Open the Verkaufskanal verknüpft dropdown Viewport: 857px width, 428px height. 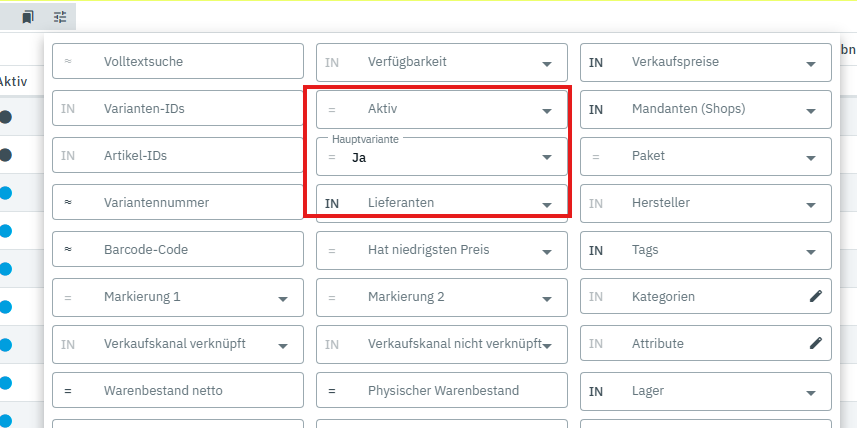coord(282,345)
